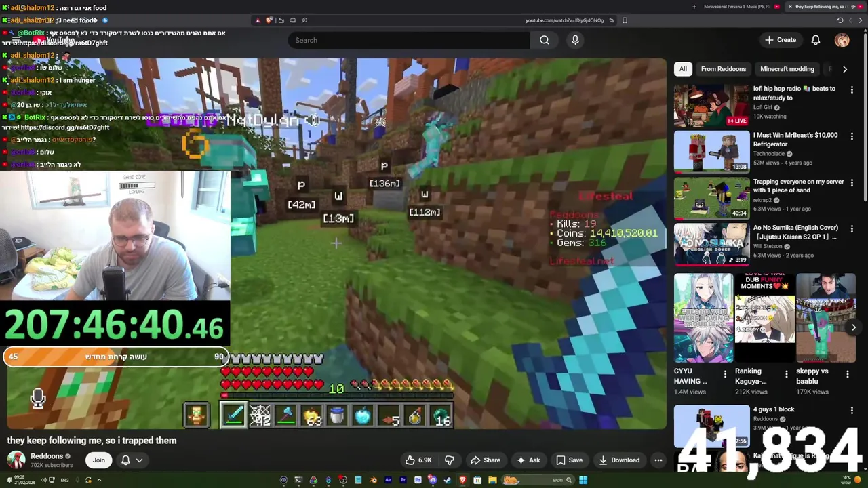Open Steam from the taskbar
This screenshot has width=868, height=488.
pos(448,480)
